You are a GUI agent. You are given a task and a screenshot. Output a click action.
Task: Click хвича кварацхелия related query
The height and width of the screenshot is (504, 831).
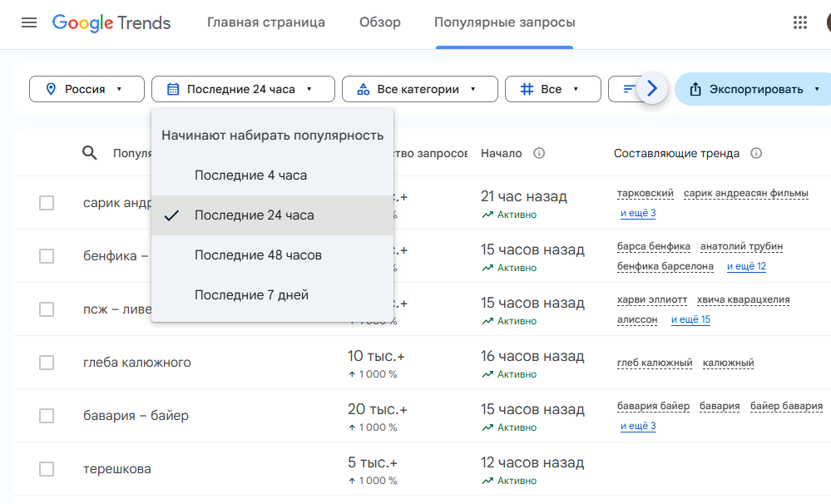coord(743,300)
